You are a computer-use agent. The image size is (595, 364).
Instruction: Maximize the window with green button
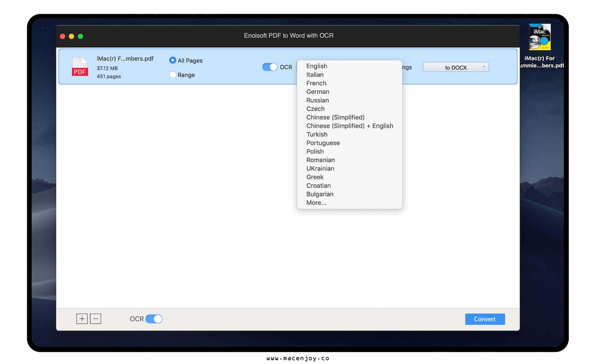(80, 36)
